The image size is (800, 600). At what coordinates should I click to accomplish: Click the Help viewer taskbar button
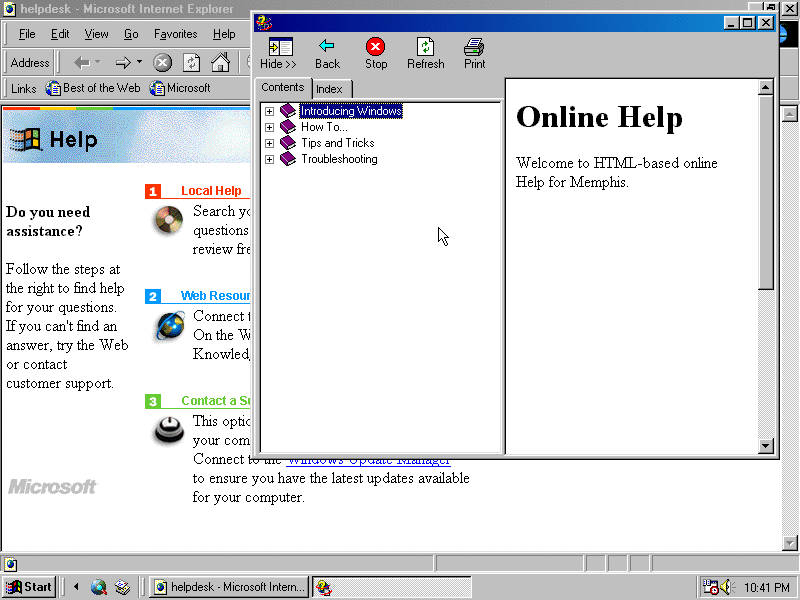coord(392,587)
